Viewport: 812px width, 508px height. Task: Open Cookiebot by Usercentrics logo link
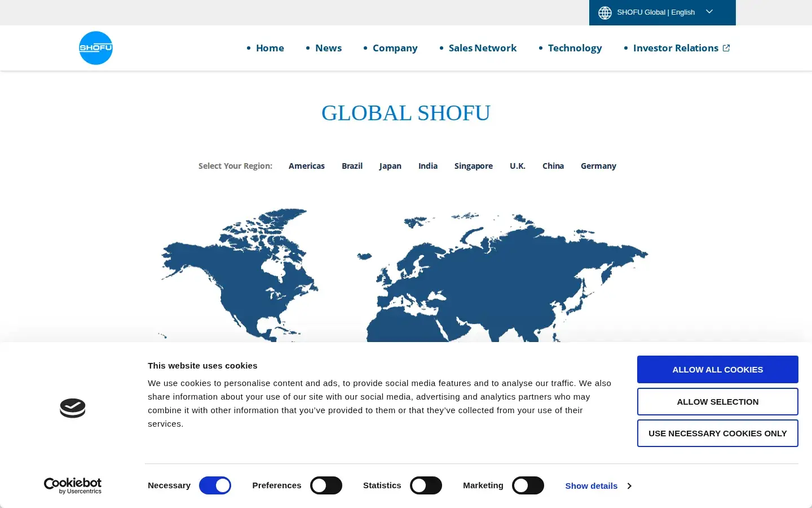tap(73, 485)
